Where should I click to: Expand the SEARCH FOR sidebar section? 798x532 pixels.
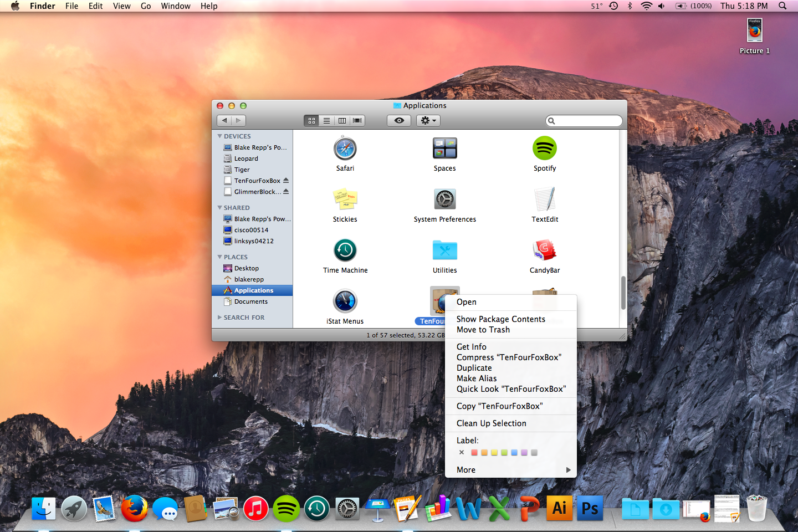[x=219, y=318]
